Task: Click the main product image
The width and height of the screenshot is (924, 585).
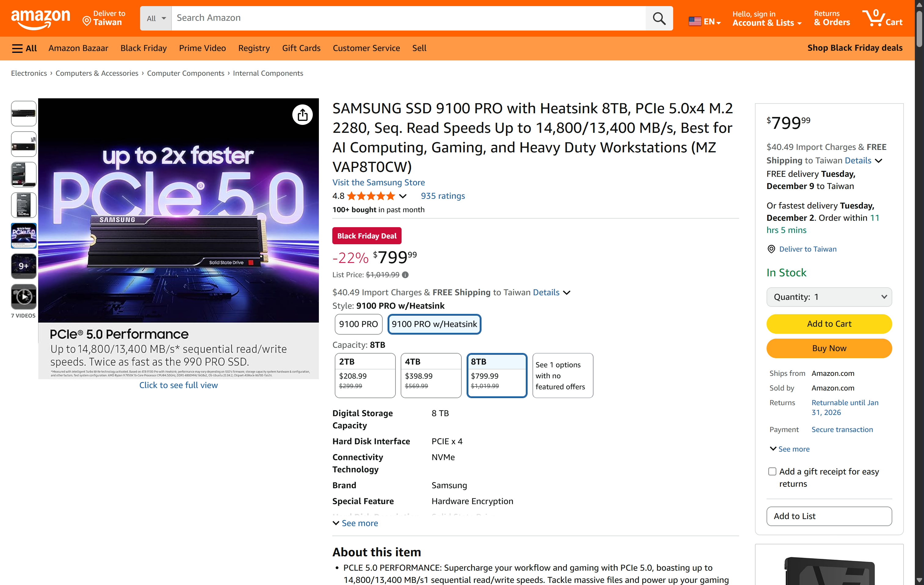Action: [x=179, y=238]
